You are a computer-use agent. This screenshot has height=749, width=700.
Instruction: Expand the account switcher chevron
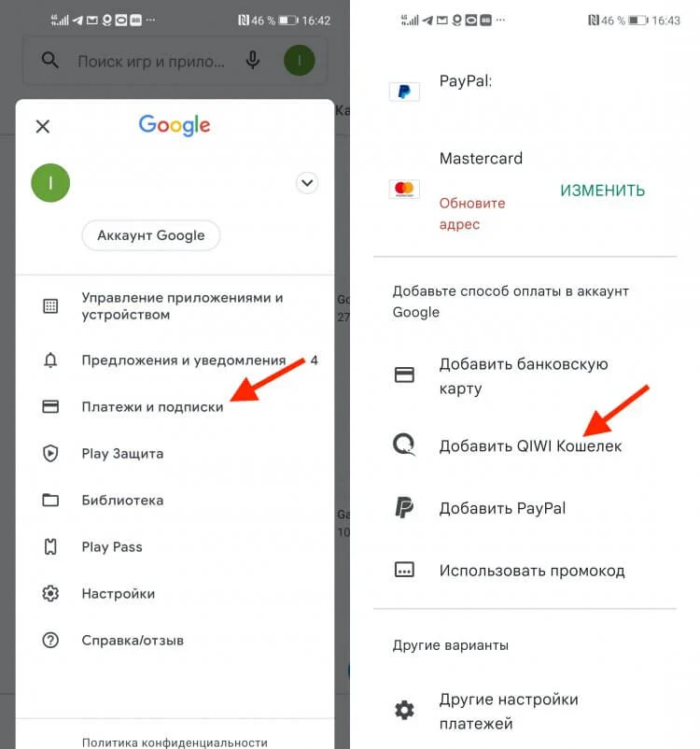[307, 183]
